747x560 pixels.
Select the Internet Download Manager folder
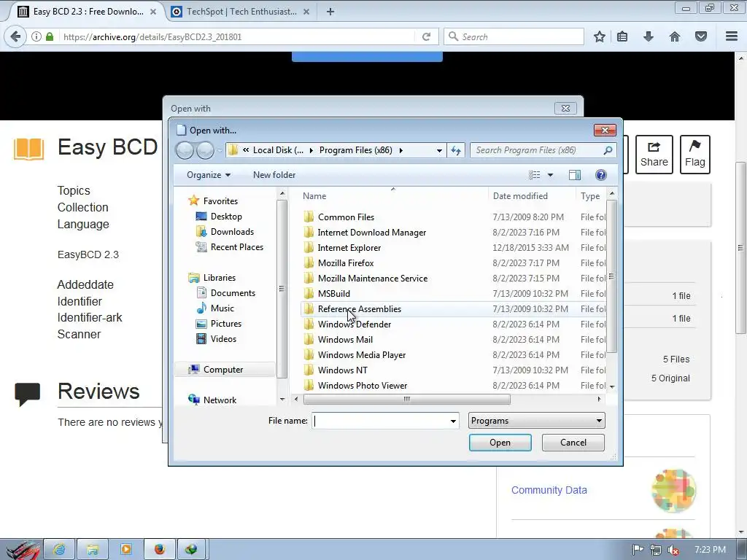coord(371,233)
